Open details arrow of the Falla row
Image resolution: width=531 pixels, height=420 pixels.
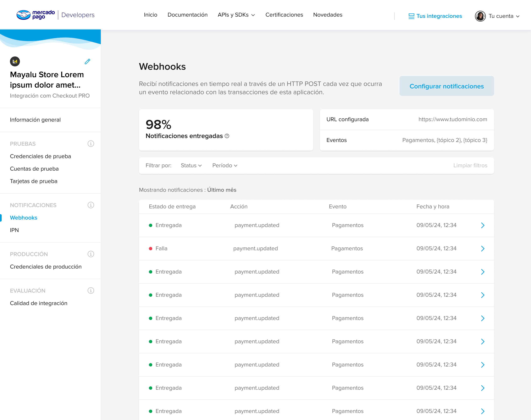point(483,249)
